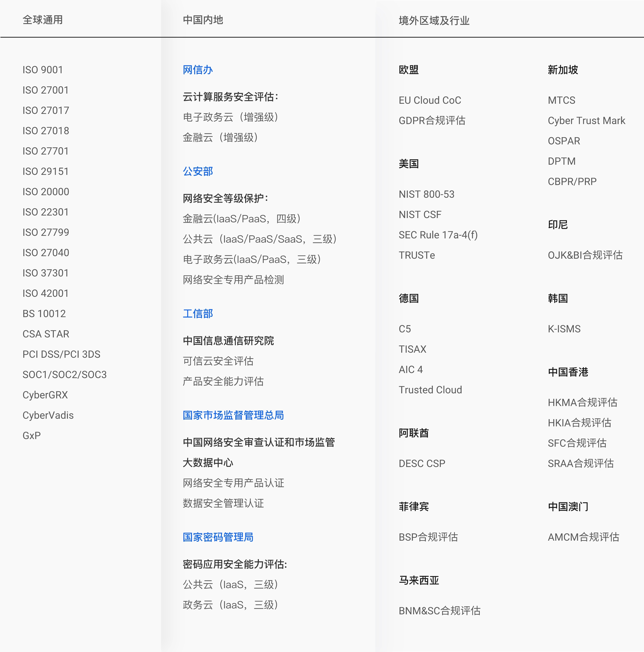Click 国家市场监督管理总局 link
644x652 pixels.
[233, 415]
